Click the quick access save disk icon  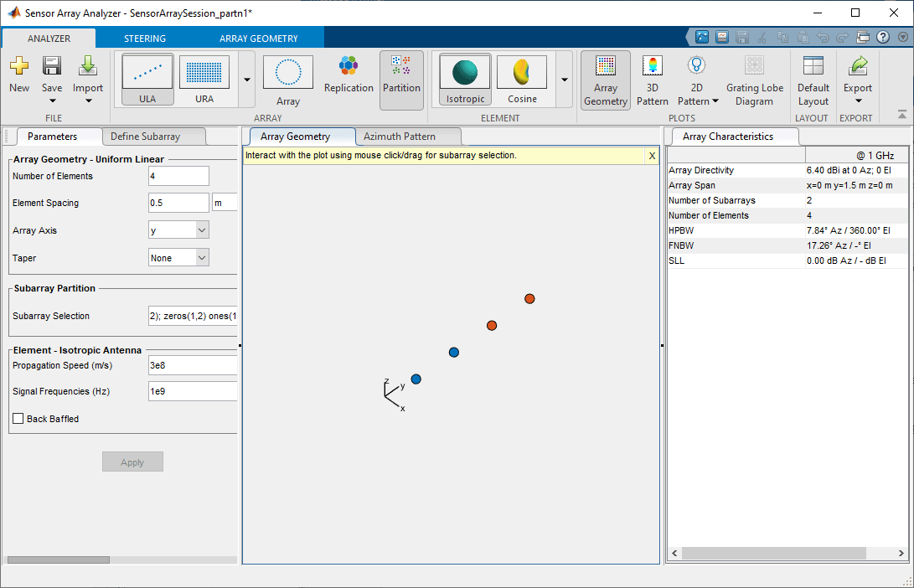tap(742, 38)
